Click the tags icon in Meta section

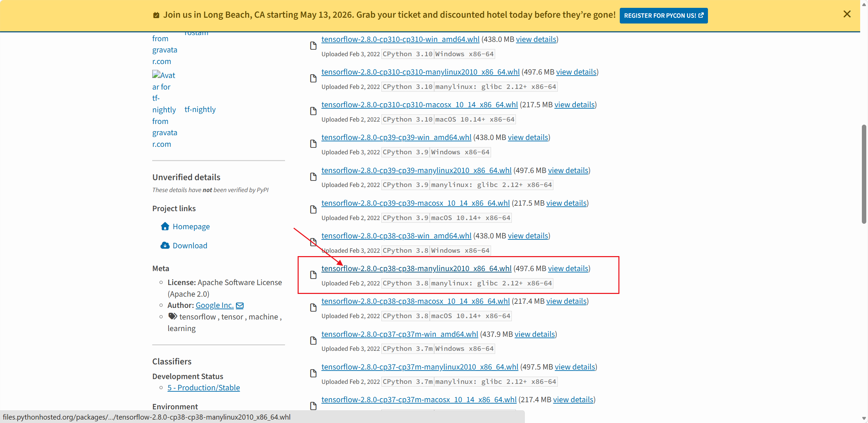click(173, 316)
